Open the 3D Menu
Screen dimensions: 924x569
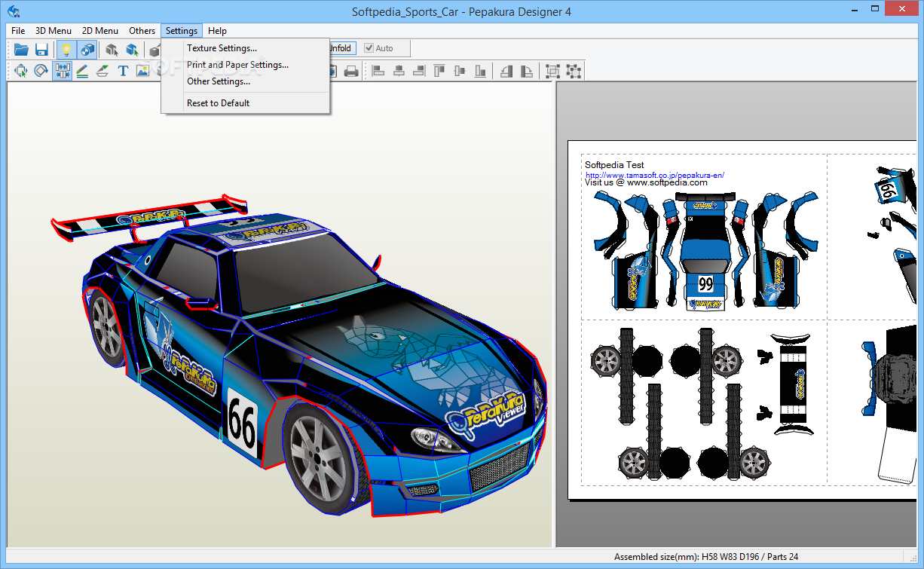tap(54, 31)
